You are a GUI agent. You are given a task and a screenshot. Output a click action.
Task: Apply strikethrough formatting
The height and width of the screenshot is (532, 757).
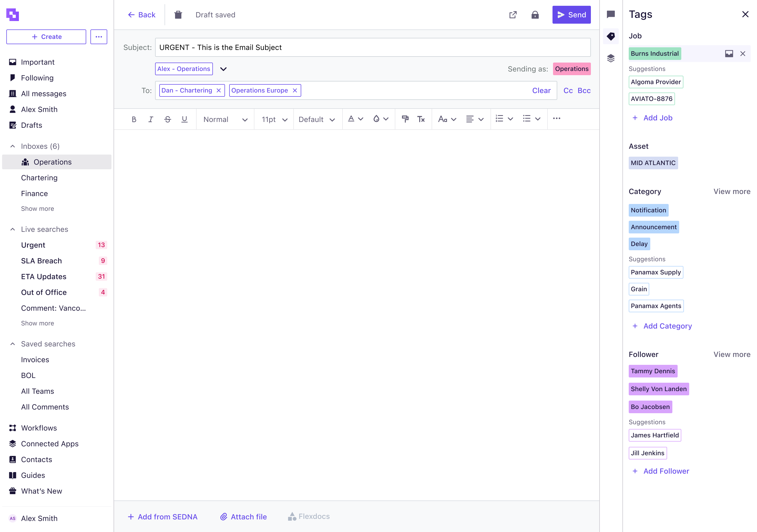(167, 119)
